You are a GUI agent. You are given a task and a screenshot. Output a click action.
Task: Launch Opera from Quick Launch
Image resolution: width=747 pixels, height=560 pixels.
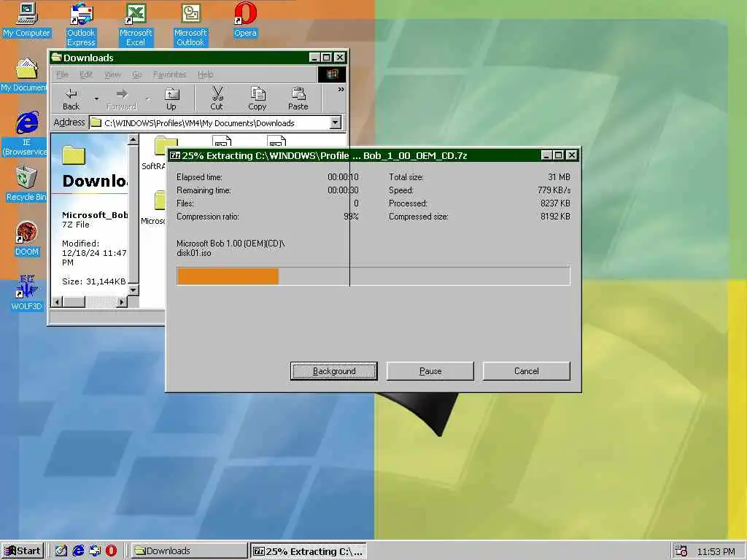pos(111,551)
